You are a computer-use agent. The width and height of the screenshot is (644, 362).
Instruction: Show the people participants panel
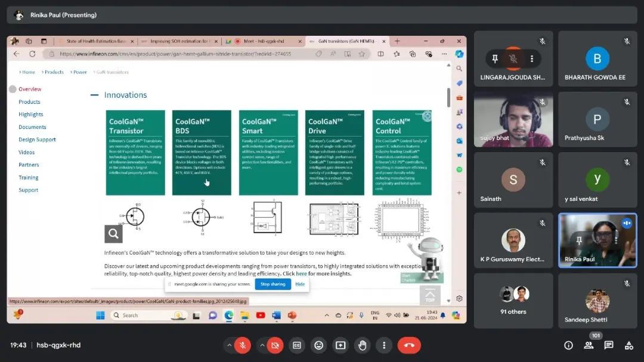point(589,345)
